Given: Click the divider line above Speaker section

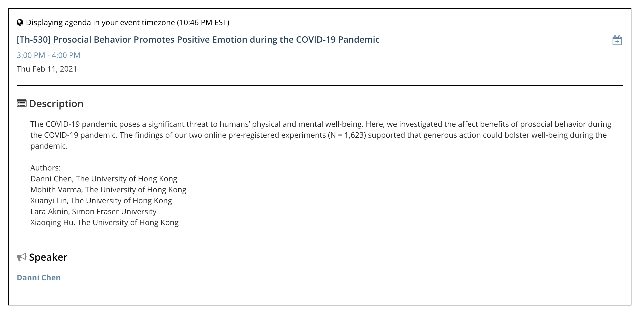Looking at the screenshot, I should (x=320, y=239).
